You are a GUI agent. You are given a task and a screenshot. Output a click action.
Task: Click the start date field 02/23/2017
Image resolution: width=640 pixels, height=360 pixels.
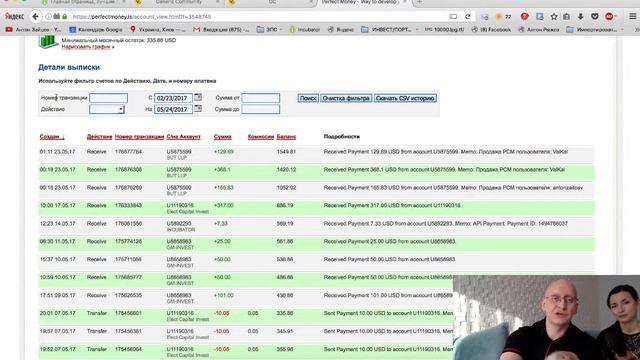pyautogui.click(x=173, y=98)
